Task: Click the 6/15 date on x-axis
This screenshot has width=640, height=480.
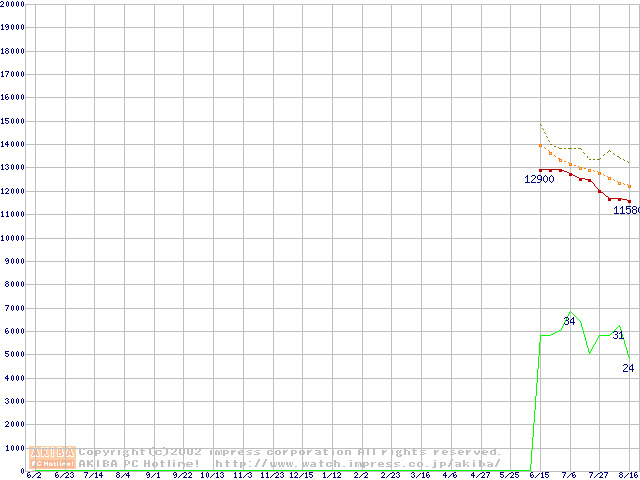Action: 540,475
